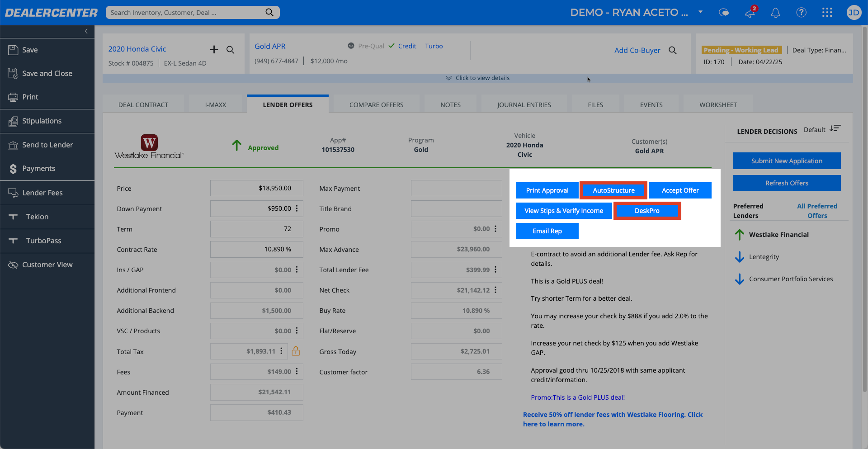Open the dealership name dropdown arrow

pos(700,12)
